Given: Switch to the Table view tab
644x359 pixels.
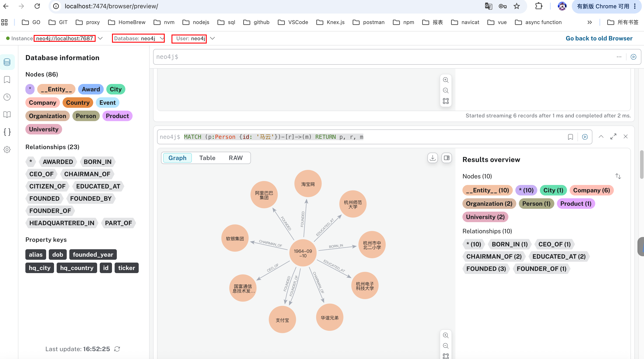Looking at the screenshot, I should coord(207,158).
